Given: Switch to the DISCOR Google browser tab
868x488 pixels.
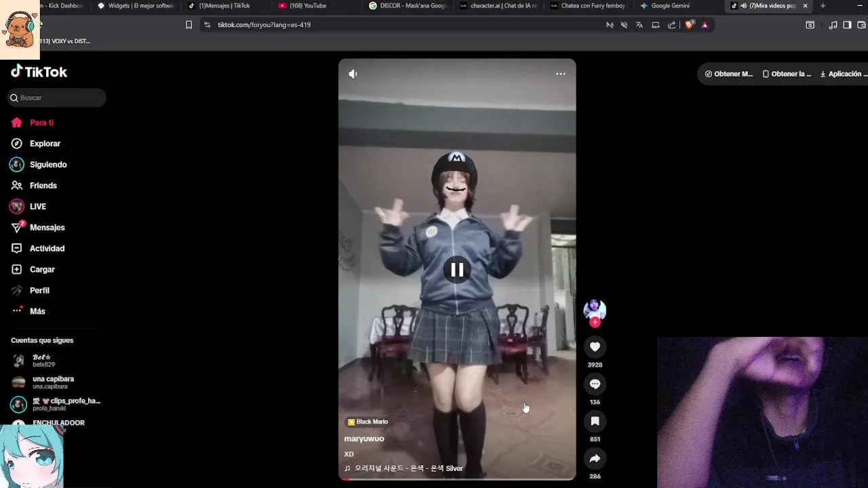Looking at the screenshot, I should tap(407, 6).
